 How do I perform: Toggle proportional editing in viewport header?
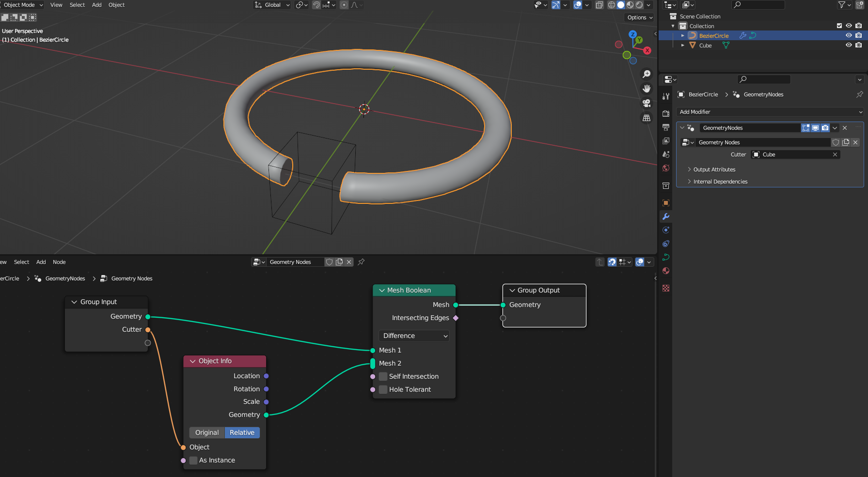coord(344,5)
